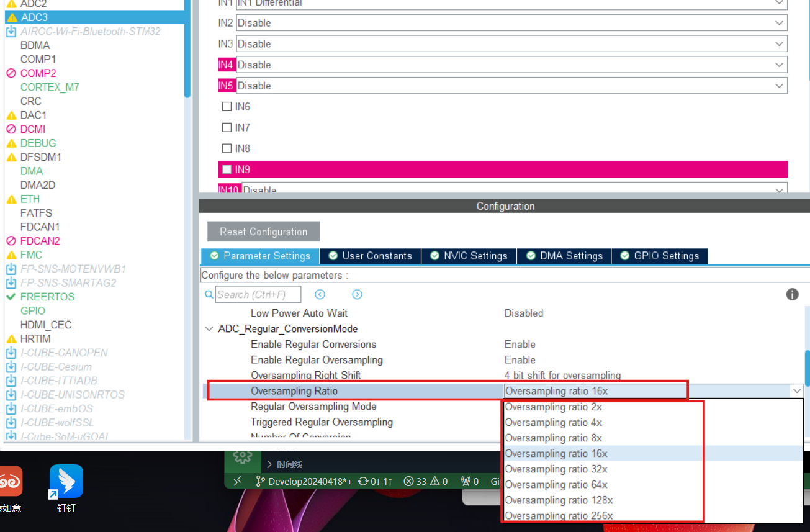
Task: Click the Reset Configuration button
Action: coord(263,231)
